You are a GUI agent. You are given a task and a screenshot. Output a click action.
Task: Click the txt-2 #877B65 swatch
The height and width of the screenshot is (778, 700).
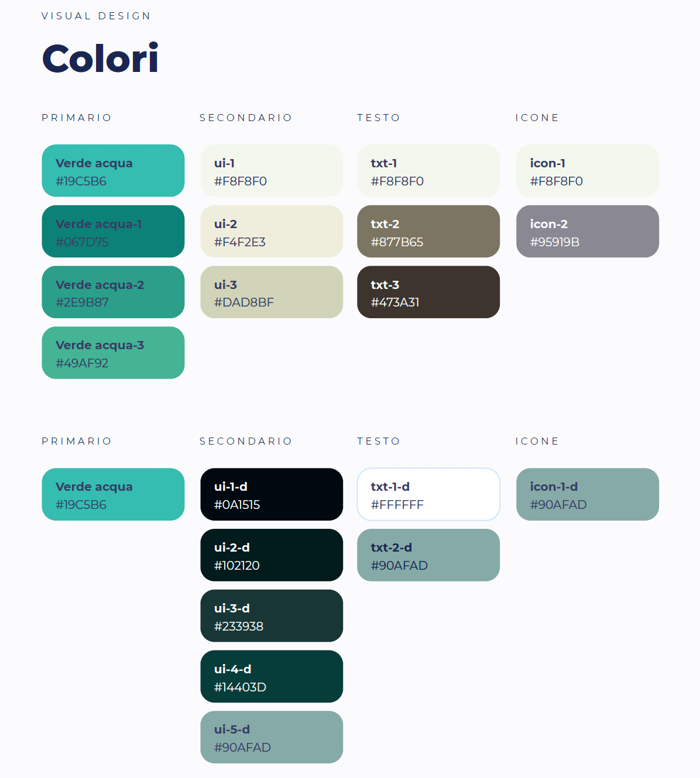[x=428, y=232]
